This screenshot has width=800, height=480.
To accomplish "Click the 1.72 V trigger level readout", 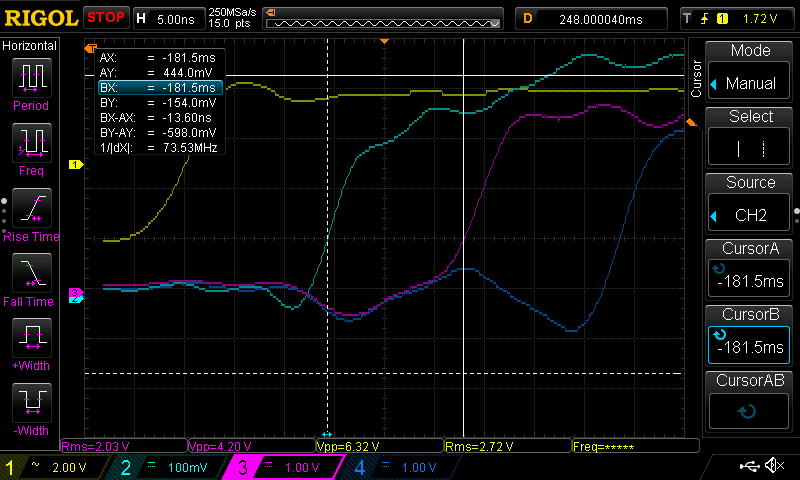I will point(760,19).
